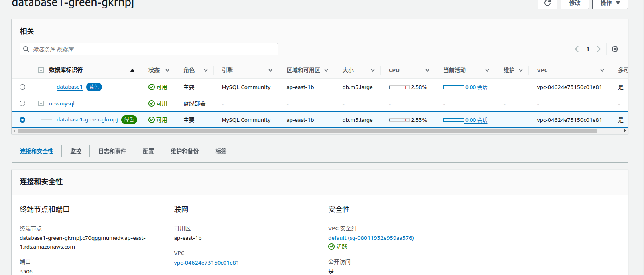
Task: Open database1 0.00 会话 link
Action: click(x=476, y=87)
